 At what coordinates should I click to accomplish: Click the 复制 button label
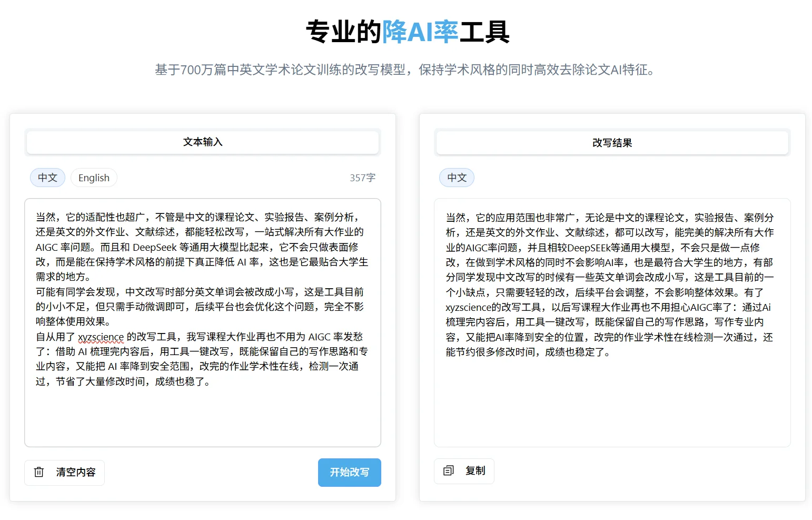[475, 470]
